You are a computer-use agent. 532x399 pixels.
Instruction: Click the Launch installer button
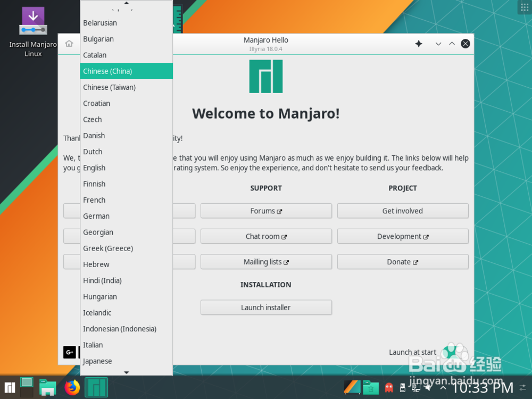coord(266,307)
